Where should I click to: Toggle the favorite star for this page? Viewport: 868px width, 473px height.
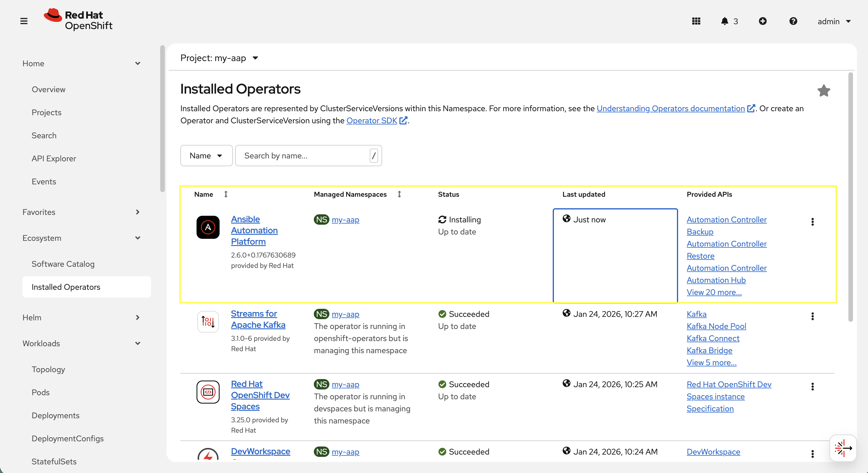pos(824,90)
